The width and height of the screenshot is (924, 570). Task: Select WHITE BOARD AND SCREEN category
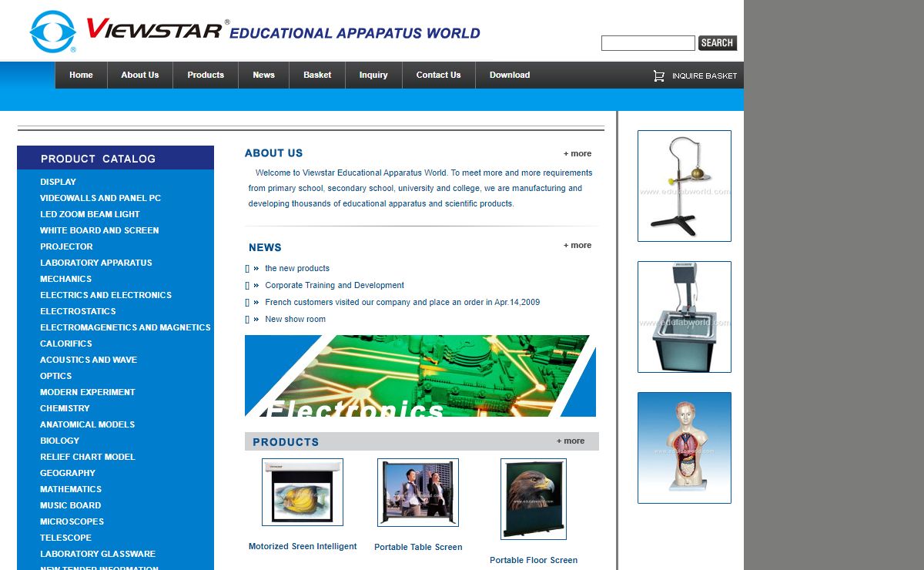tap(99, 230)
